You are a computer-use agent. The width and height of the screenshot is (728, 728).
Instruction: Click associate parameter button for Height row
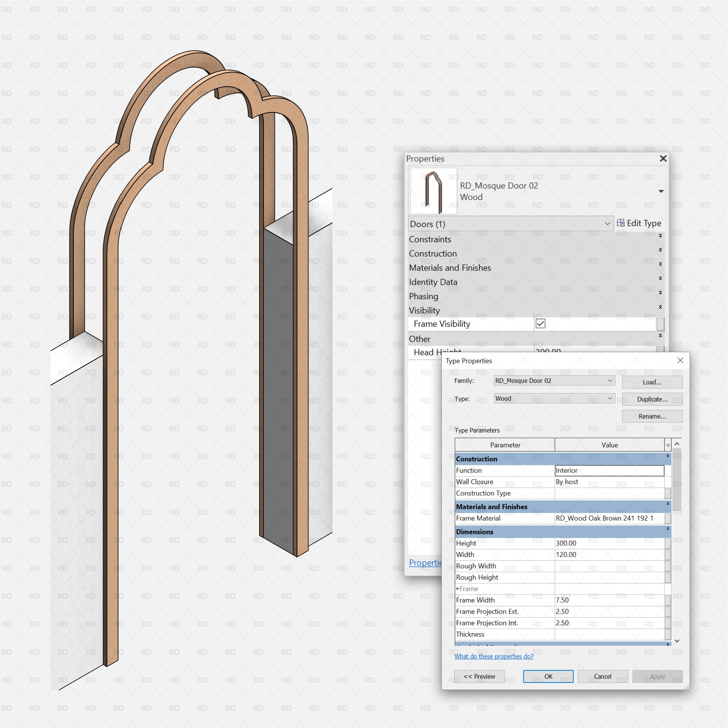coord(668,543)
